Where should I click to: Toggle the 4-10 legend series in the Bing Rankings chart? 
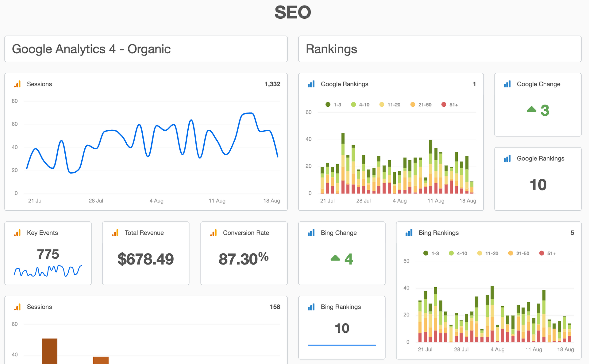[458, 254]
